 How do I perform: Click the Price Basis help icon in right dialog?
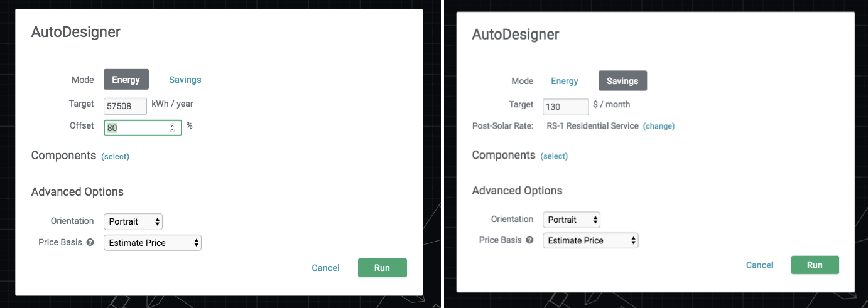(x=529, y=240)
